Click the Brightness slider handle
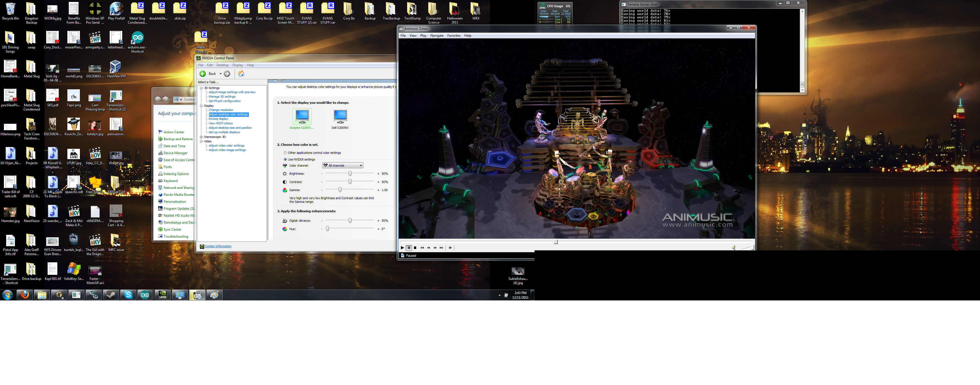 350,174
